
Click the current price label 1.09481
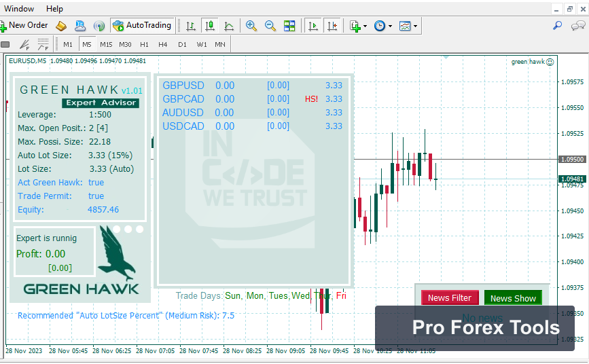click(572, 179)
